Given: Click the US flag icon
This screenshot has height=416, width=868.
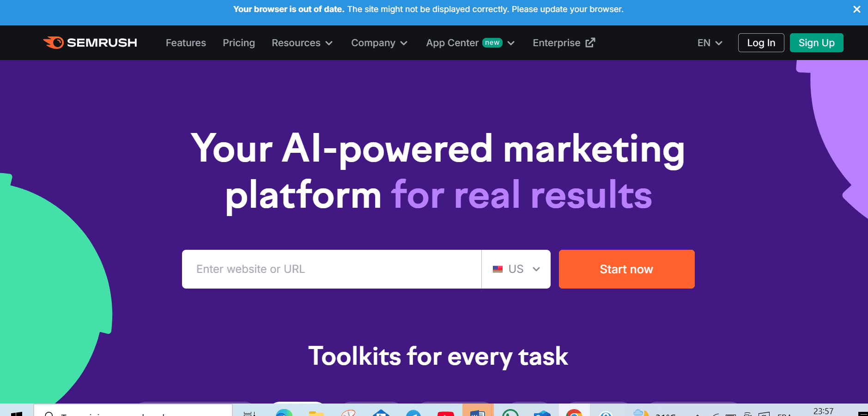Looking at the screenshot, I should 498,269.
